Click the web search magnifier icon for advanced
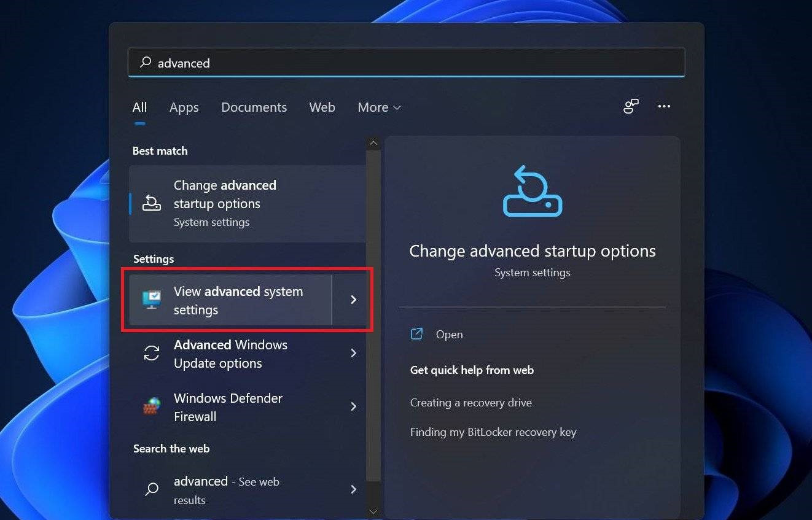This screenshot has height=520, width=812. tap(151, 489)
